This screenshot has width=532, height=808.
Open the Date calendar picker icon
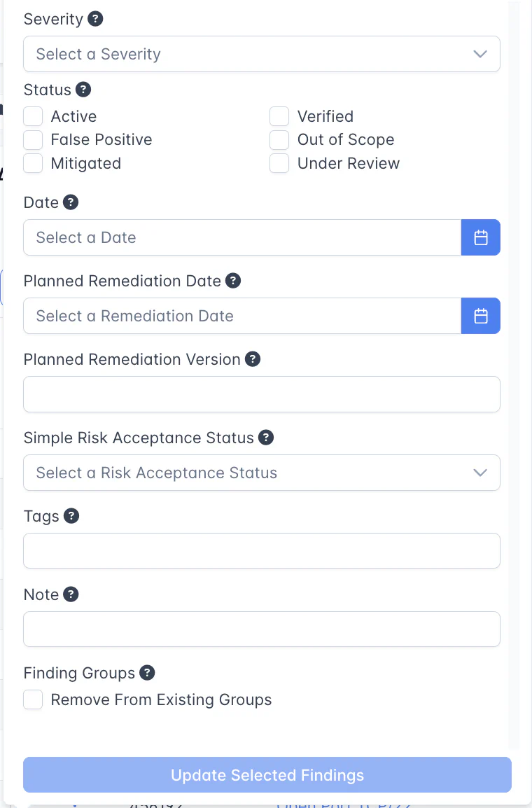[x=480, y=237]
